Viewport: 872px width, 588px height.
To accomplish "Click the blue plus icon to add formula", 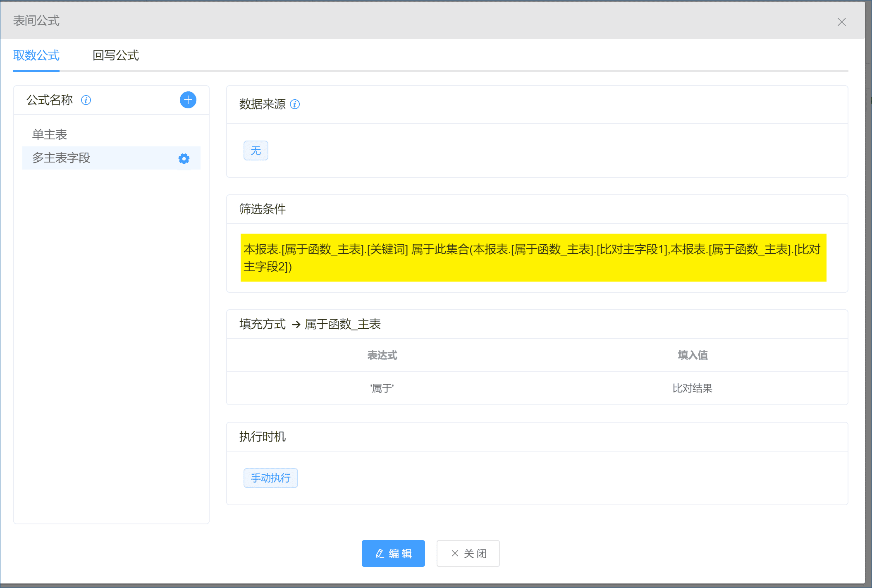I will pyautogui.click(x=188, y=100).
